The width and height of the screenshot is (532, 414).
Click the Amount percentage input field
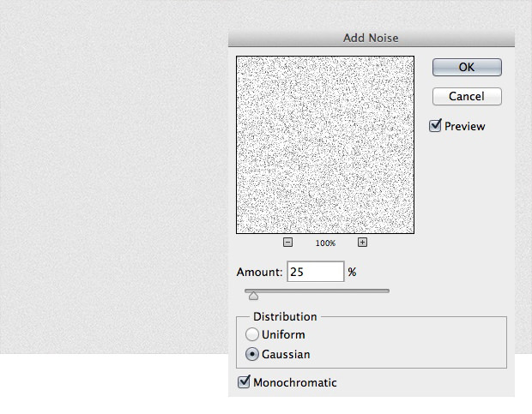(316, 272)
